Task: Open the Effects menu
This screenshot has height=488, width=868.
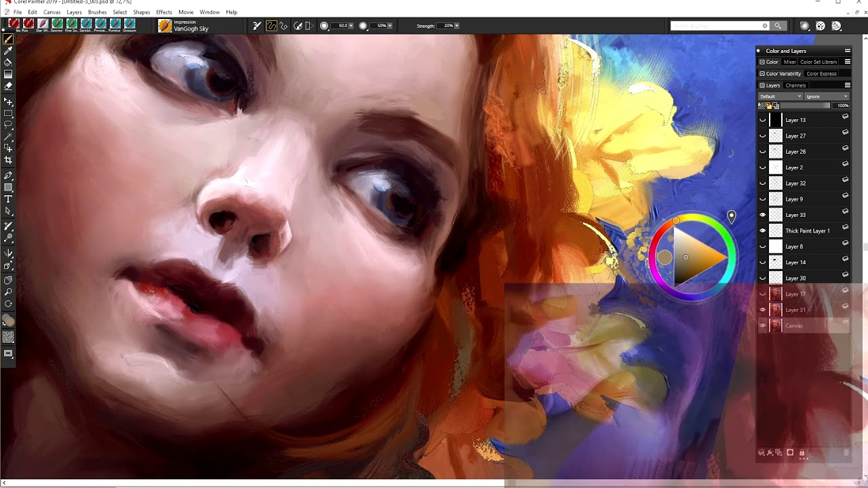Action: tap(164, 12)
